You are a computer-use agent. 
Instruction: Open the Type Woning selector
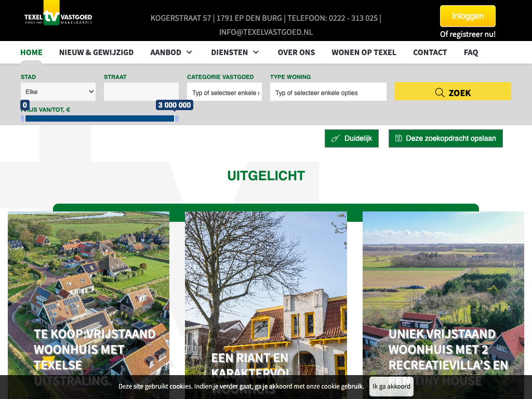pos(328,92)
